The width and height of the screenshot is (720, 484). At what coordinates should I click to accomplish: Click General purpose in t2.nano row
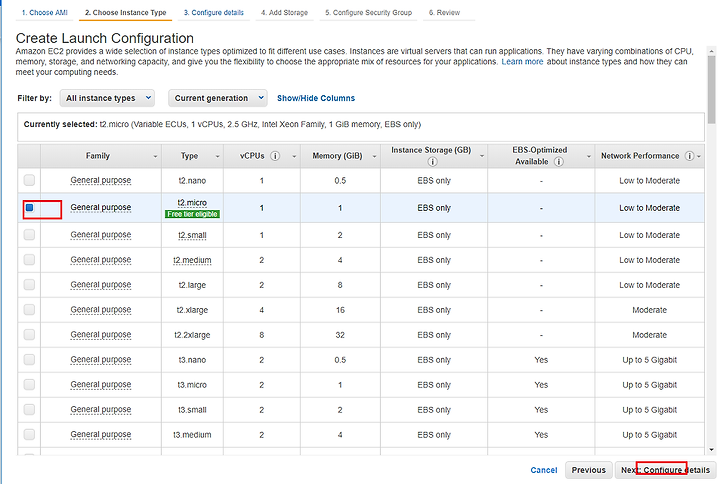tap(101, 180)
